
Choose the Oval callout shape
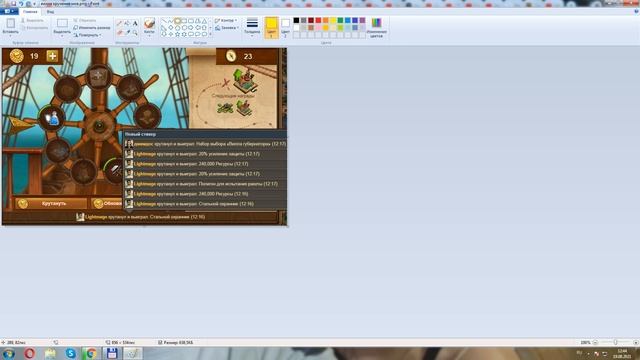pyautogui.click(x=198, y=34)
